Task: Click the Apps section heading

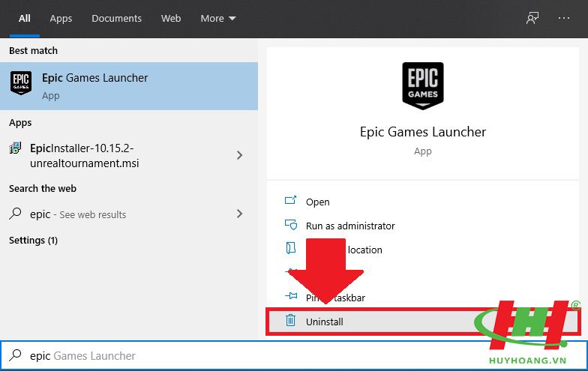Action: (20, 123)
